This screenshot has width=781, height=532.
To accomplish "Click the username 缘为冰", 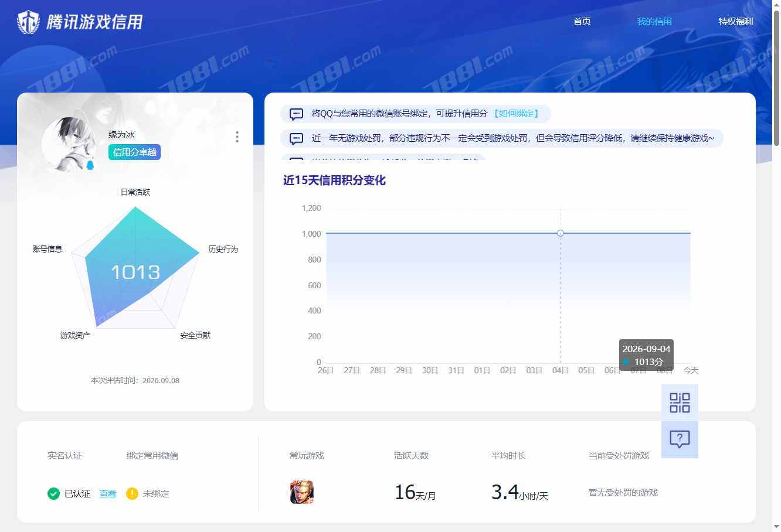I will click(x=121, y=135).
